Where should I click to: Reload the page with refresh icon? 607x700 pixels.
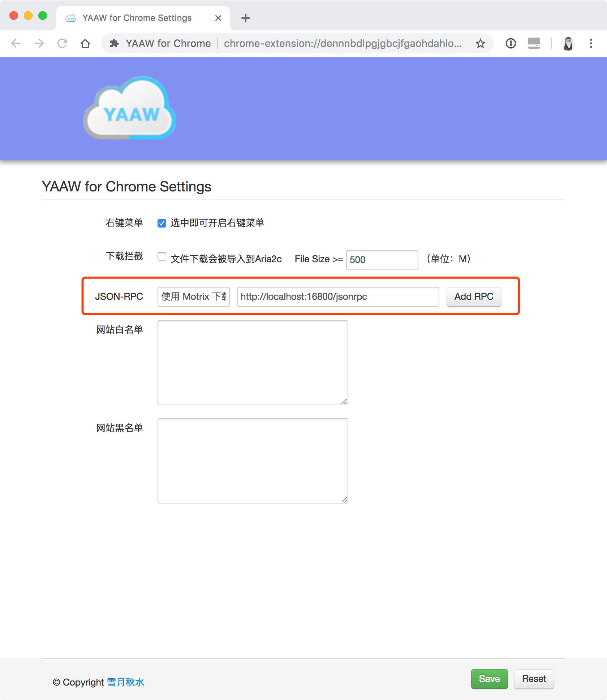pyautogui.click(x=62, y=43)
